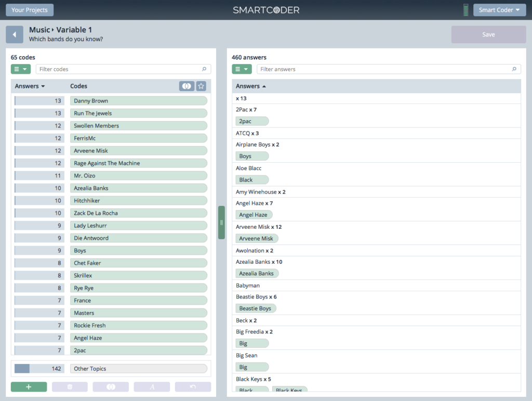
Task: Select the Rage Against The Machine code
Action: pyautogui.click(x=139, y=163)
